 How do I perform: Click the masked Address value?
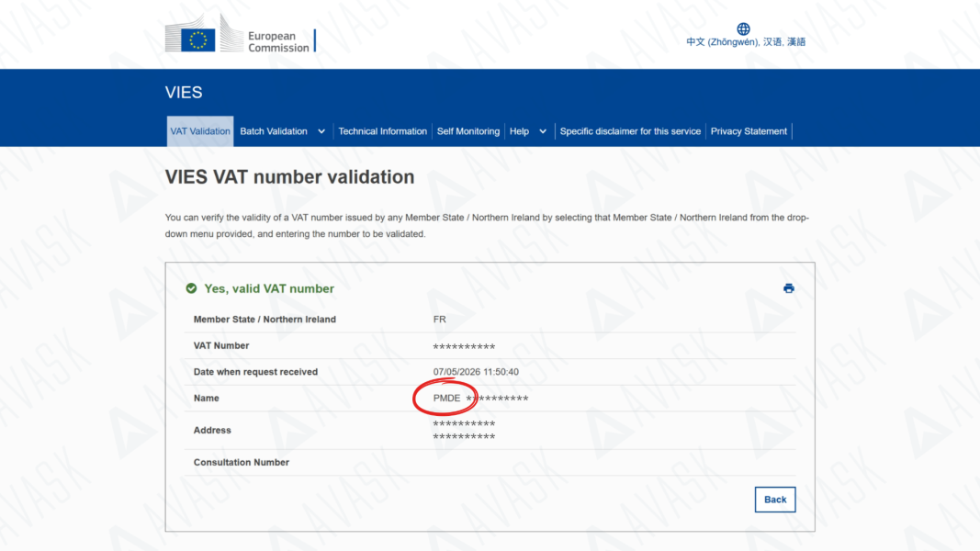(464, 430)
